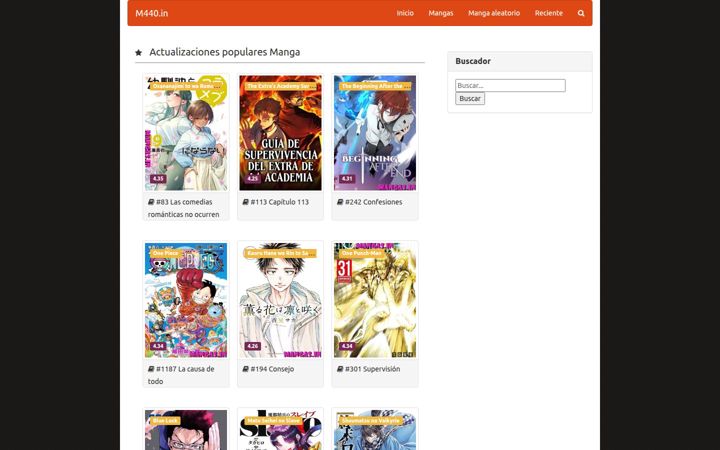The height and width of the screenshot is (450, 720).
Task: Go to Inicio in the navigation bar
Action: tap(405, 13)
